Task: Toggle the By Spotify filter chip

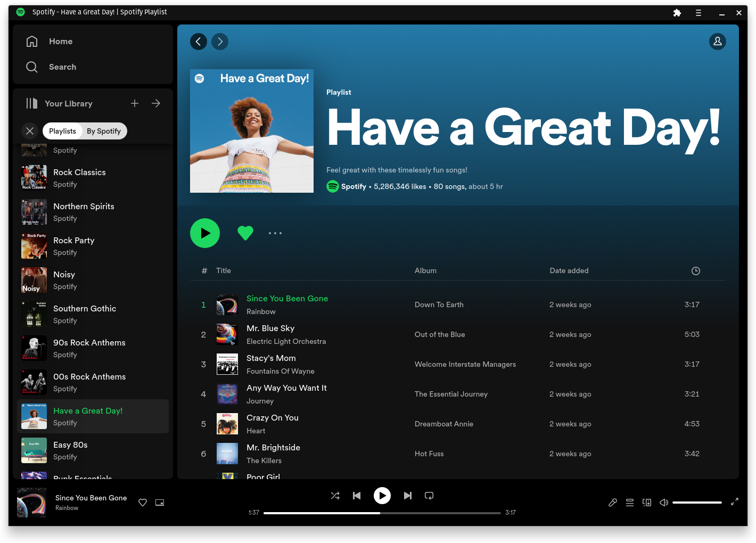Action: coord(104,131)
